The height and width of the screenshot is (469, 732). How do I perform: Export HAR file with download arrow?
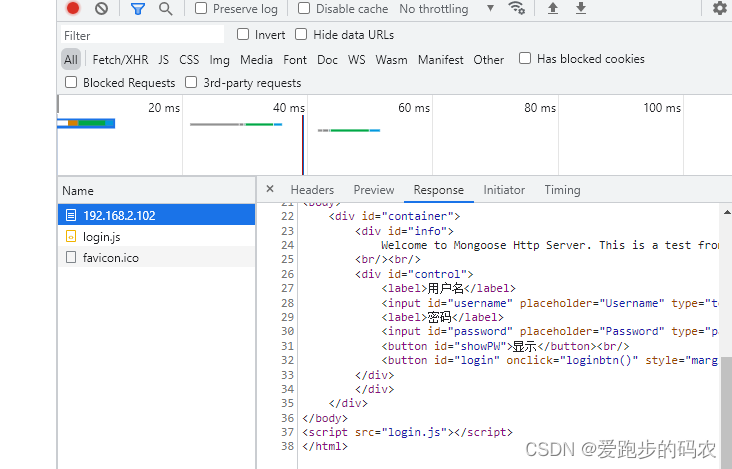coord(581,8)
